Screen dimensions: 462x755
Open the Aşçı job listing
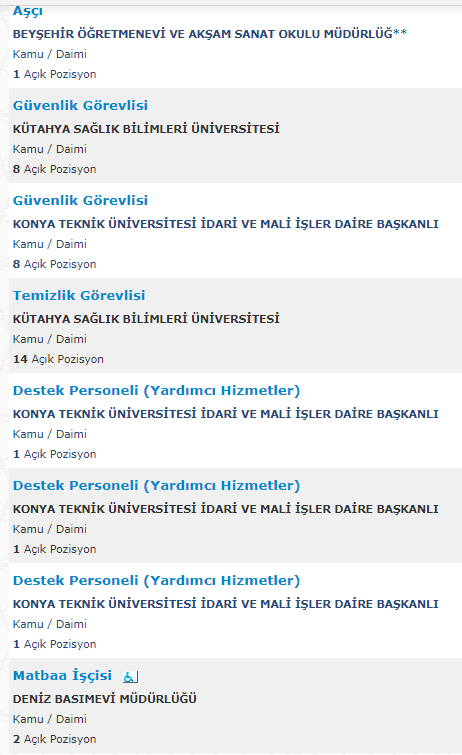(28, 11)
